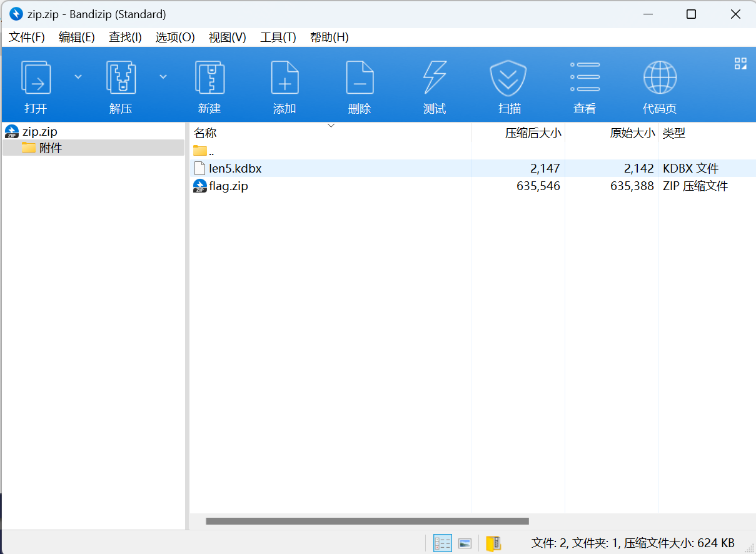756x554 pixels.
Task: Open the 帮助(H) menu
Action: [x=329, y=38]
